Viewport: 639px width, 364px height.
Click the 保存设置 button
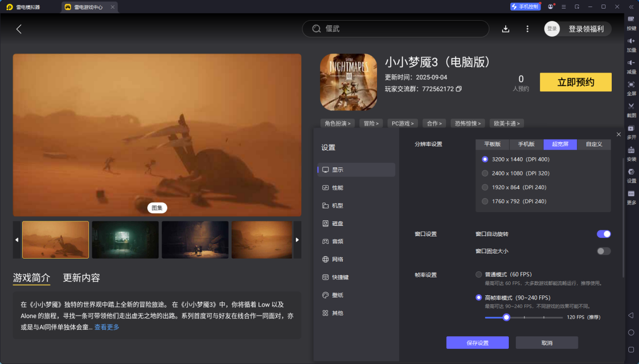click(x=477, y=343)
